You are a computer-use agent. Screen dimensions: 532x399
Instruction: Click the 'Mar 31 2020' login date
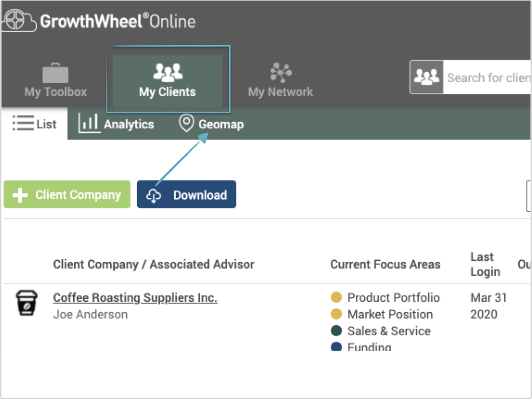pyautogui.click(x=488, y=305)
